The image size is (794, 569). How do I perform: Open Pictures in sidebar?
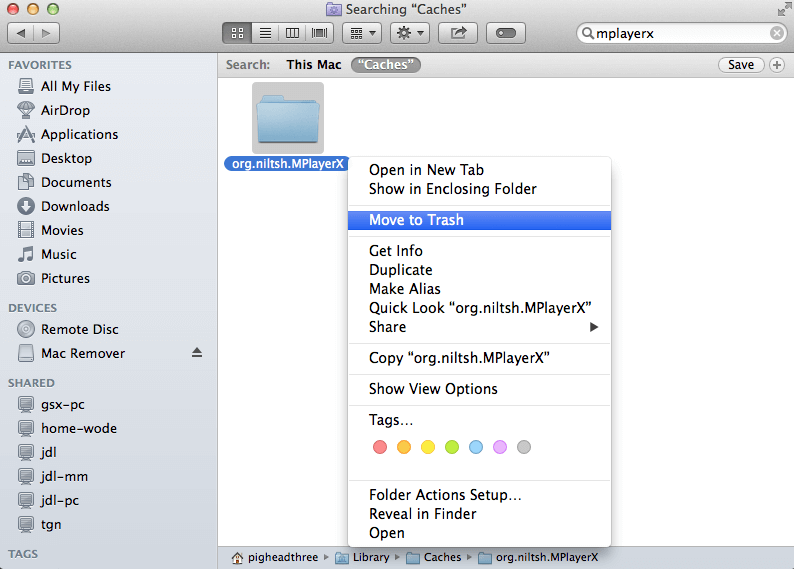[65, 278]
